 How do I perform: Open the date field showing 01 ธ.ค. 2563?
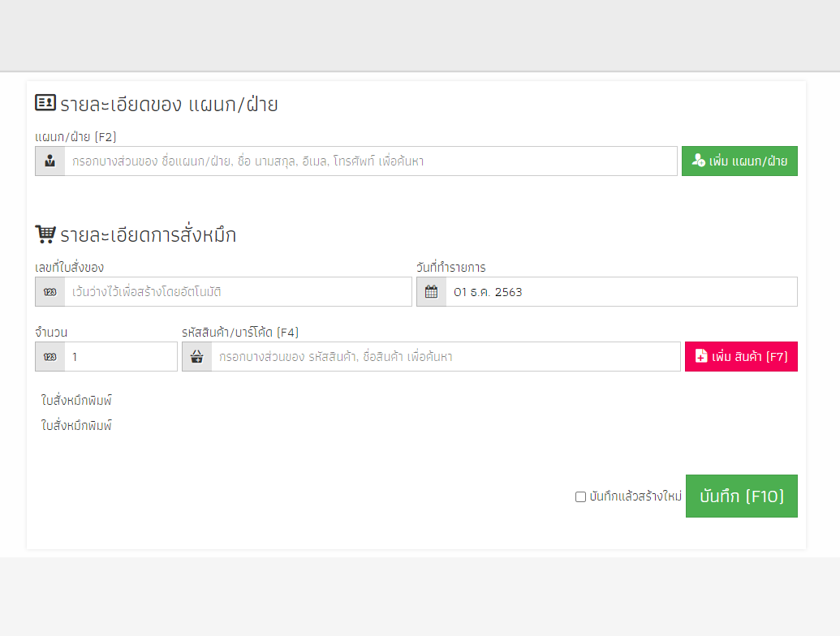pyautogui.click(x=621, y=292)
